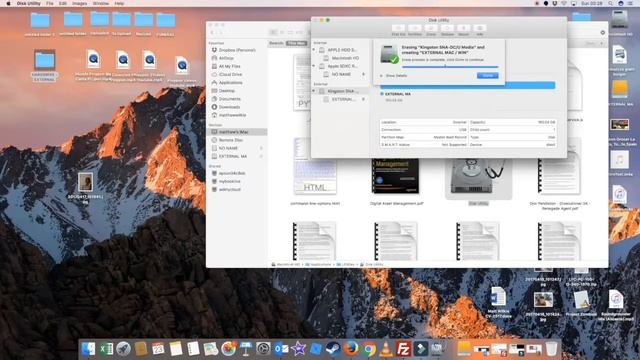Eject EXTERNAL MA in Finder sidebar
Screen dimensions: 640x360
tap(262, 156)
